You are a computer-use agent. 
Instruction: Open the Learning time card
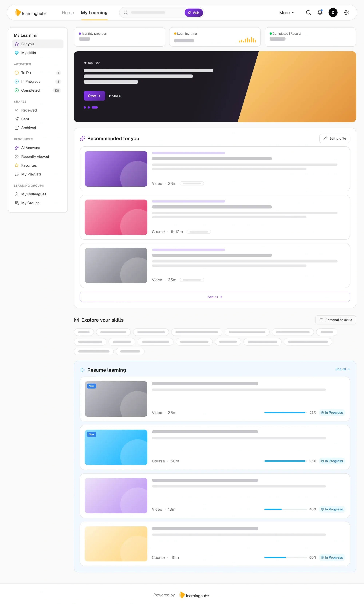[215, 37]
